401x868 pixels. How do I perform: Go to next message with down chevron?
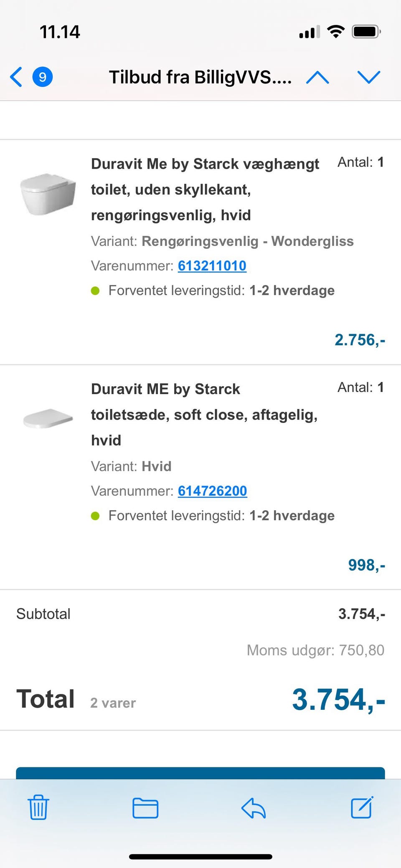pyautogui.click(x=369, y=77)
